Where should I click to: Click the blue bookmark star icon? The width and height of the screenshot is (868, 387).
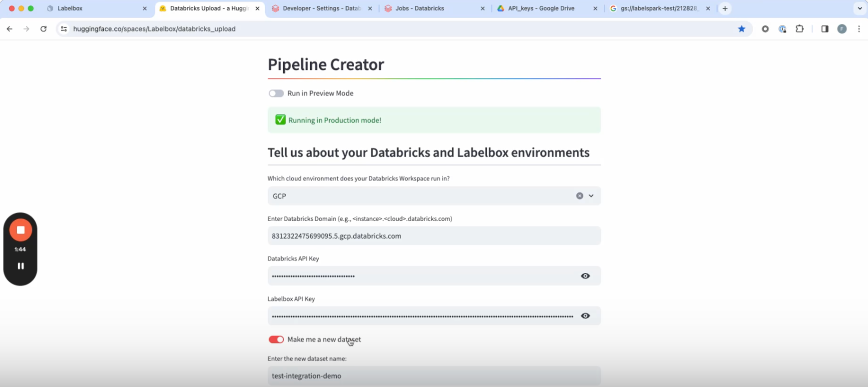(742, 29)
